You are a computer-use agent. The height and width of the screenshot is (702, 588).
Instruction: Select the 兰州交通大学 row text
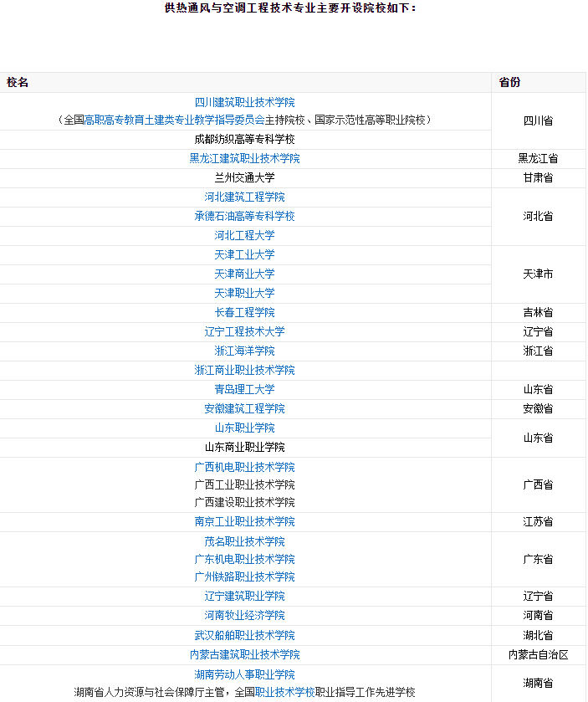(x=244, y=177)
